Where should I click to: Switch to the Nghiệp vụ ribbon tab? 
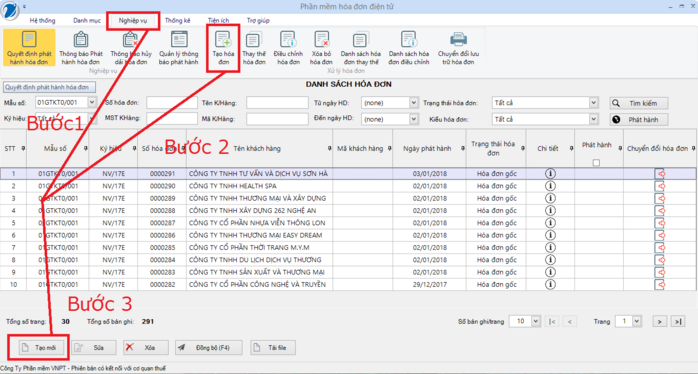coord(133,20)
